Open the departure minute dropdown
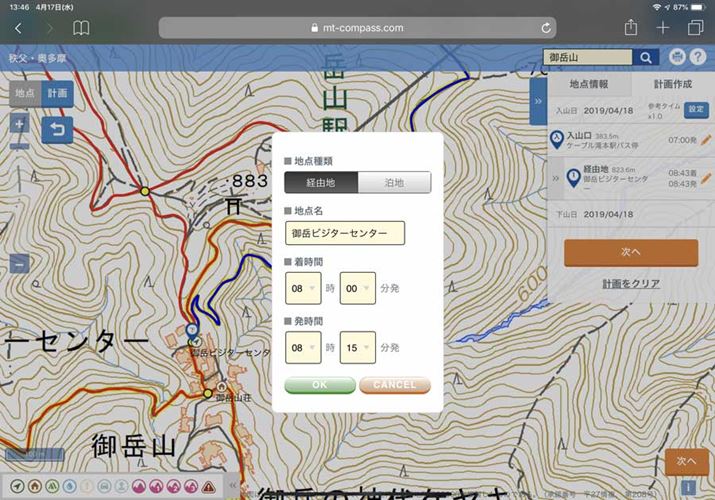 pos(357,347)
